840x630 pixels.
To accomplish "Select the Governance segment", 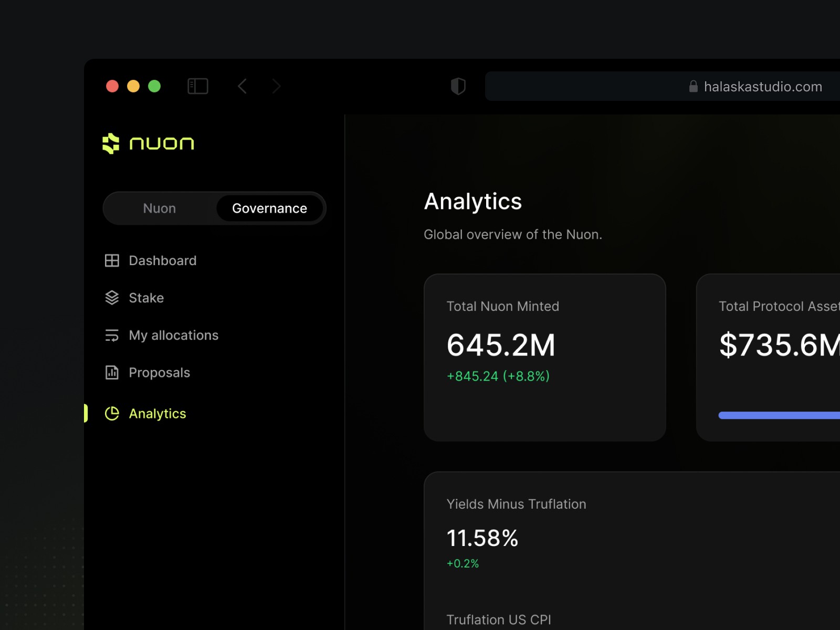I will pos(270,208).
